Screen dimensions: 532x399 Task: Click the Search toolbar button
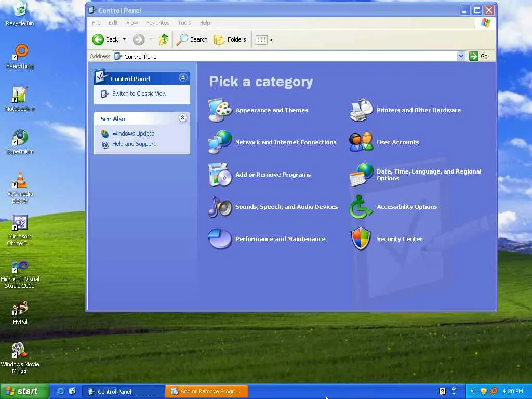pos(192,39)
